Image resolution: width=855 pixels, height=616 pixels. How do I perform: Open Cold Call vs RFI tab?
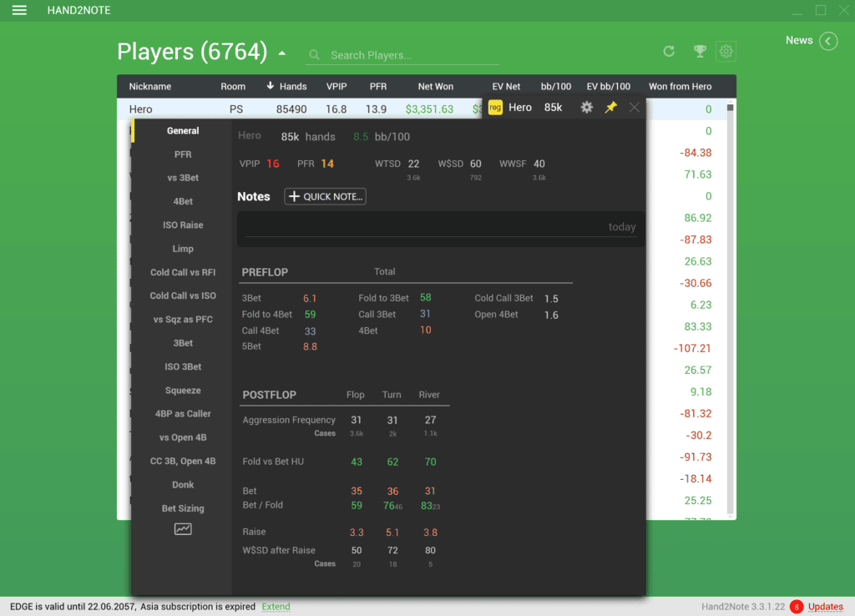coord(183,272)
